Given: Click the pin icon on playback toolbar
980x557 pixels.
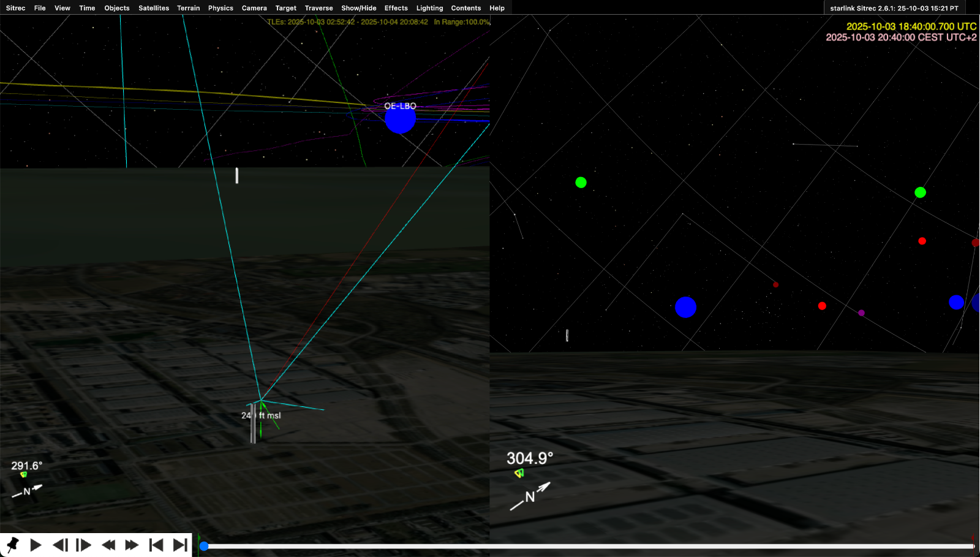Looking at the screenshot, I should coord(12,545).
